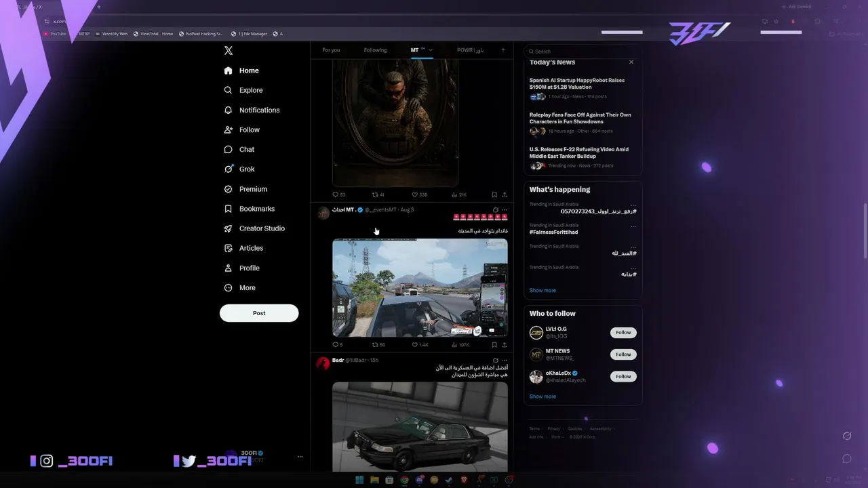
Task: Open Grok actions on Badr's post
Action: [x=496, y=361]
